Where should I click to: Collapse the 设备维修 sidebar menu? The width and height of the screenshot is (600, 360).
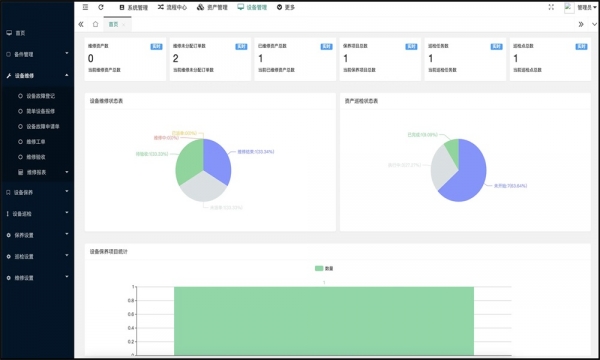[37, 76]
